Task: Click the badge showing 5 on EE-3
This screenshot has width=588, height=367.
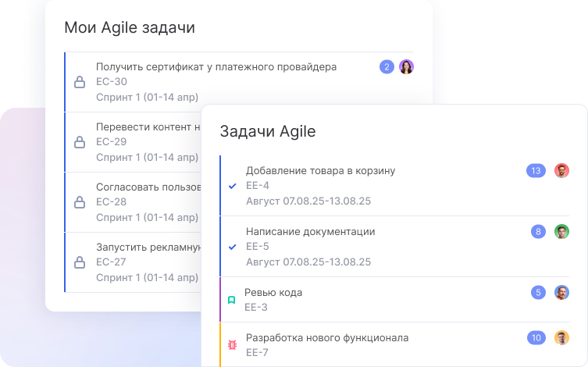Action: pyautogui.click(x=538, y=292)
